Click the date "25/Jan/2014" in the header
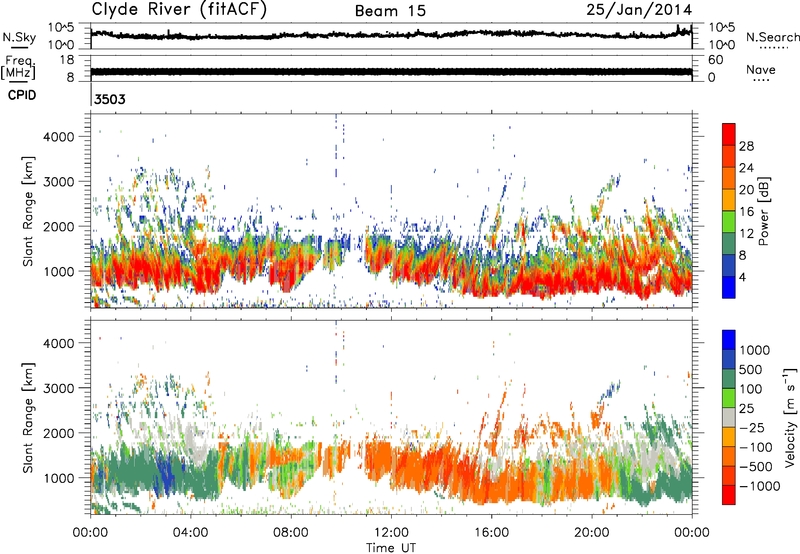This screenshot has width=800, height=554. coord(639,10)
